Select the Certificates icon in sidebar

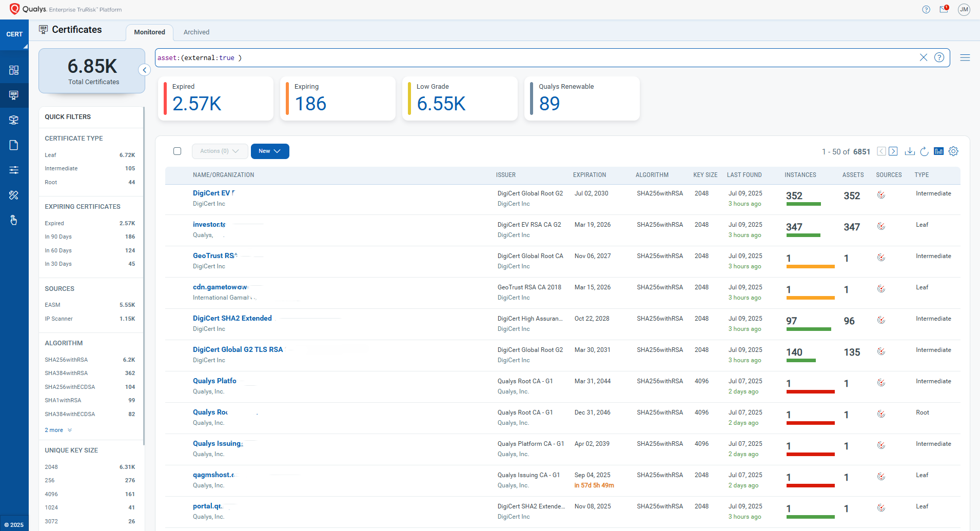[14, 95]
